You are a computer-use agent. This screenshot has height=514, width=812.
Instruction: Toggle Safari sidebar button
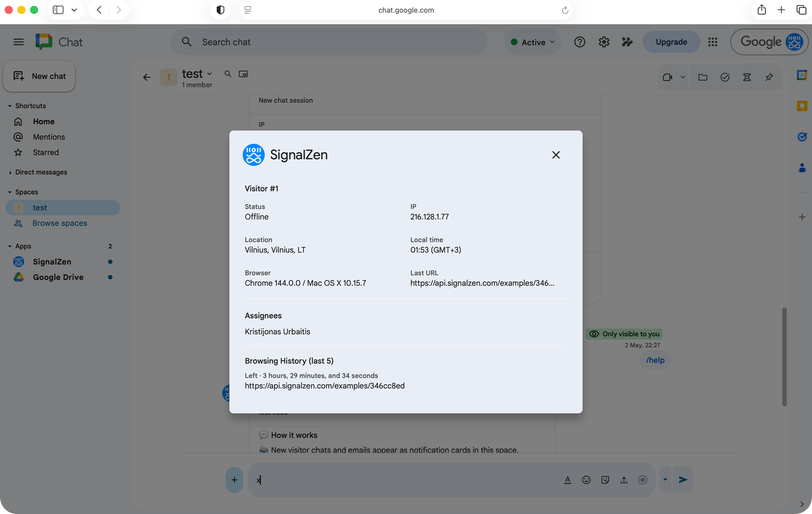coord(58,10)
